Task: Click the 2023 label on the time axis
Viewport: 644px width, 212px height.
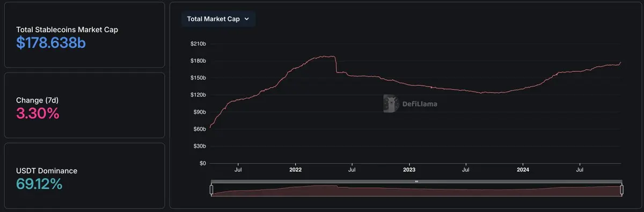Action: coord(409,170)
